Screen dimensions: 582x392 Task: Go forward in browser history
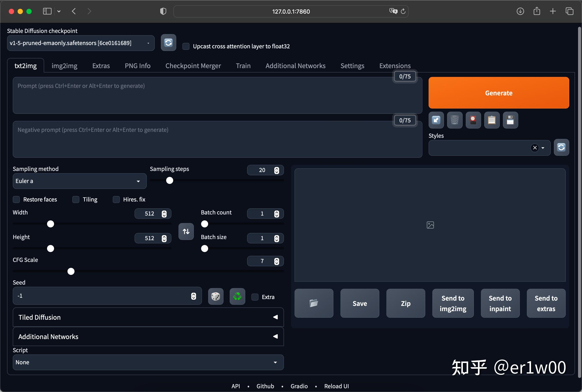(x=89, y=11)
